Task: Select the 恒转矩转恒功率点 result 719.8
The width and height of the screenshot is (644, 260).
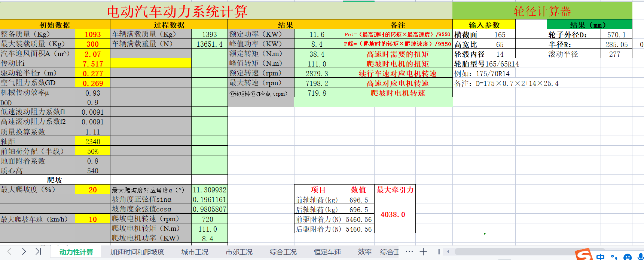Action: point(318,93)
